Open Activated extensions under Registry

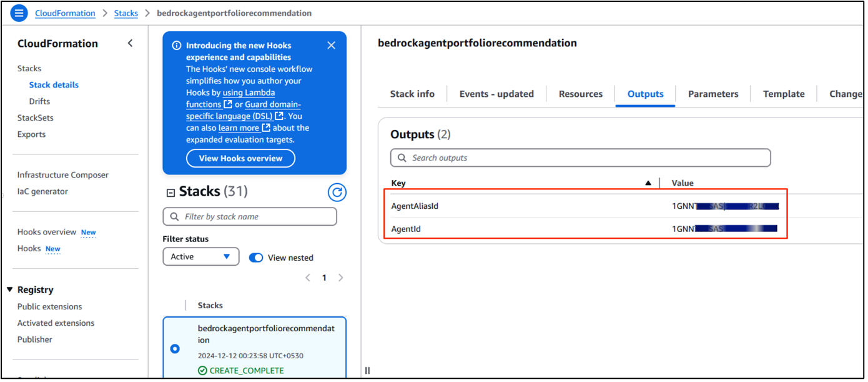[x=56, y=323]
